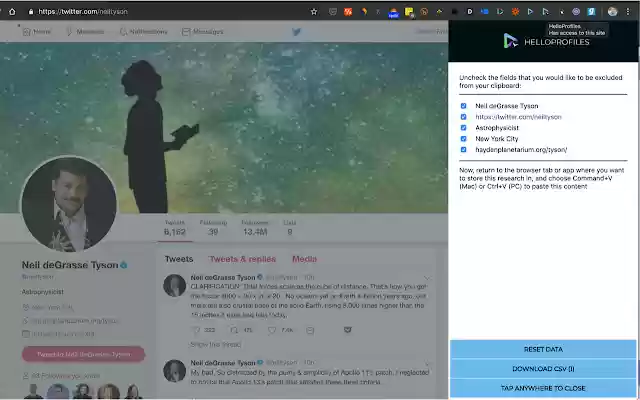
Task: Uncheck the New York City field
Action: pyautogui.click(x=463, y=139)
